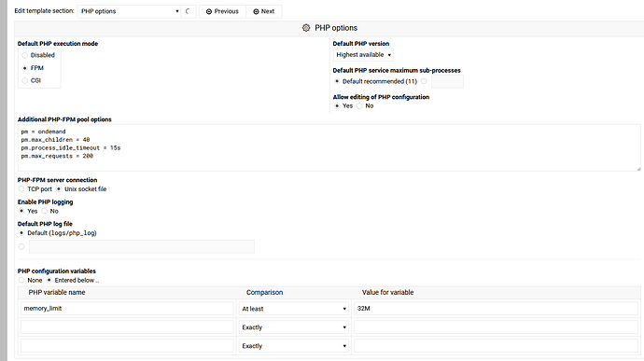Open the At least comparison dropdown
This screenshot has width=644, height=361.
(x=294, y=309)
